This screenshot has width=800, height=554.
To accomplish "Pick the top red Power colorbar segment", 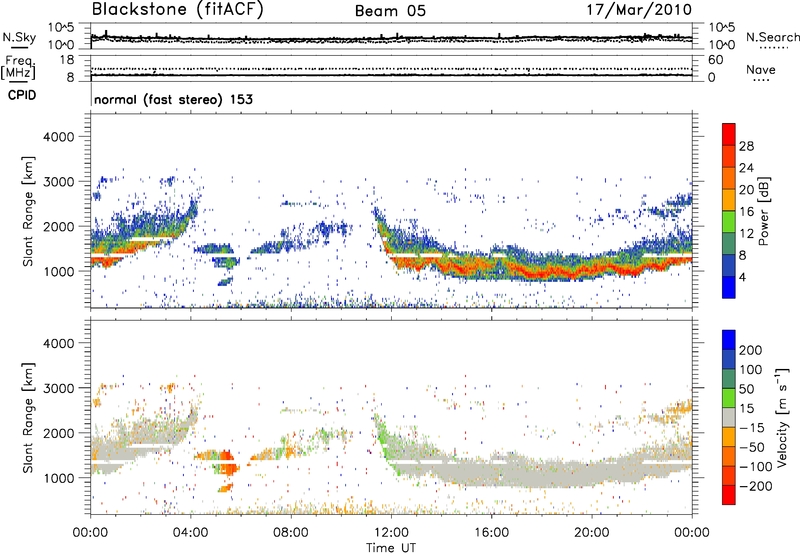I will (x=729, y=135).
